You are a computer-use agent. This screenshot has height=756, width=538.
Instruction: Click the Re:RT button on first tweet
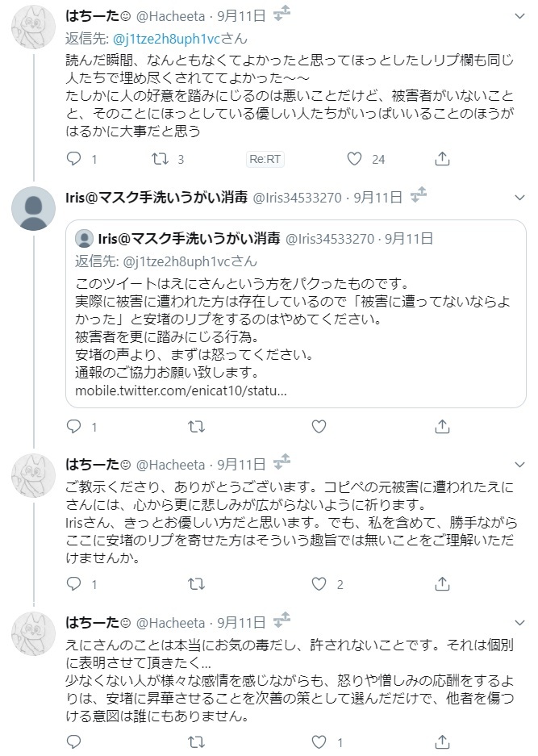(x=265, y=159)
